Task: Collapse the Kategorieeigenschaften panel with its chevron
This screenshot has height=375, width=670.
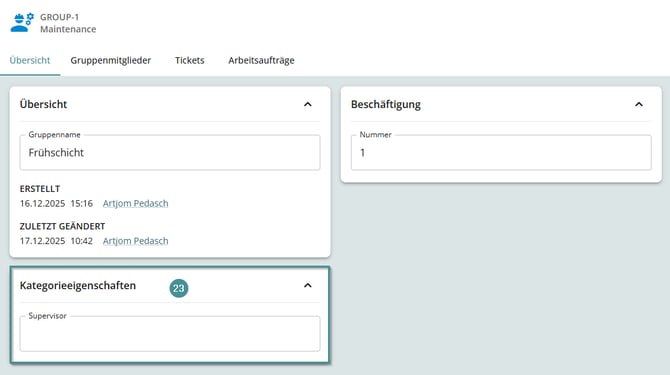Action: pyautogui.click(x=308, y=285)
